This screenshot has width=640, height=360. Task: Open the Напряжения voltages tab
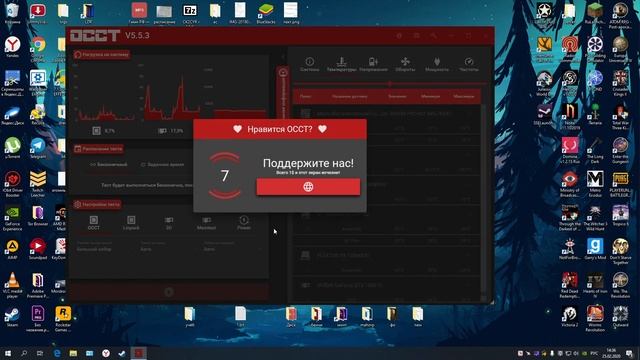pyautogui.click(x=373, y=64)
